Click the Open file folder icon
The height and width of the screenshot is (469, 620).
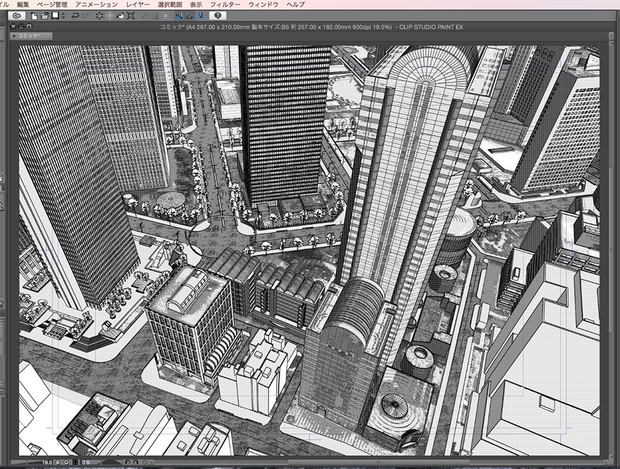point(45,16)
